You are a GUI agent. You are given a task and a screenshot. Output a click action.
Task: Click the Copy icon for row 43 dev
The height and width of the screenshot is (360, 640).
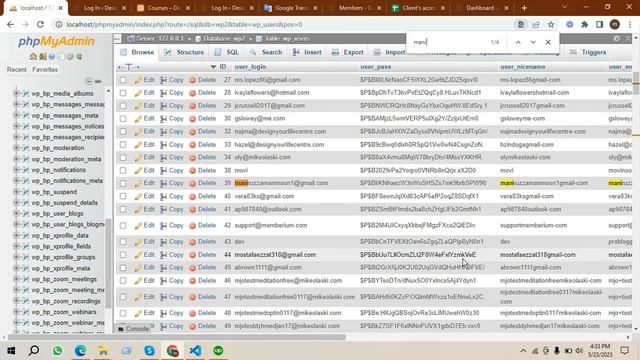pyautogui.click(x=163, y=242)
